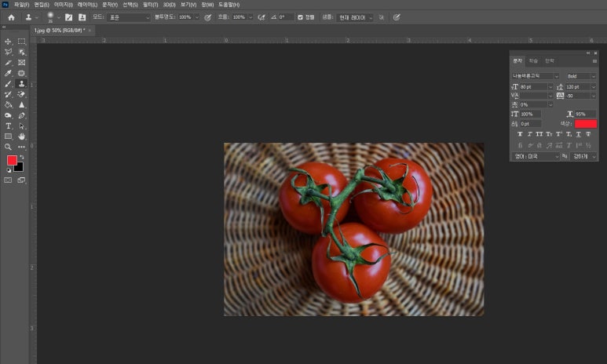Select the Zoom magnifier tool
This screenshot has height=364, width=607.
point(8,147)
